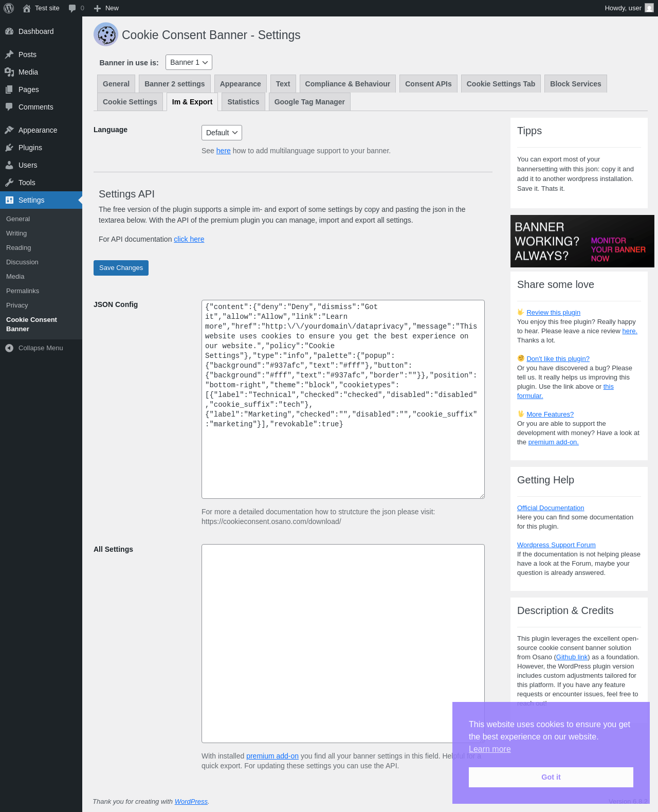Open the Statistics tab
This screenshot has width=658, height=812.
pyautogui.click(x=243, y=102)
